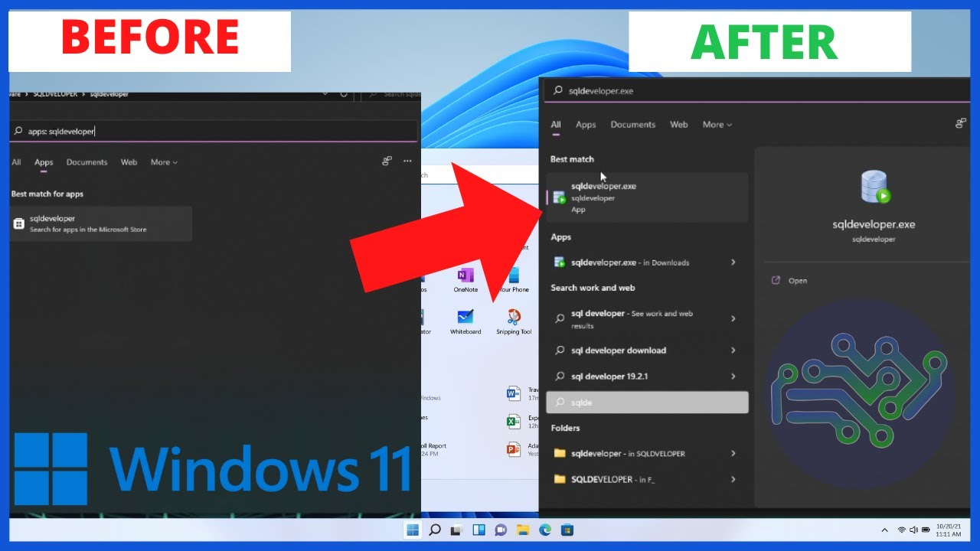Click the account icon in Before search panel
This screenshot has height=551, width=980.
pos(387,161)
